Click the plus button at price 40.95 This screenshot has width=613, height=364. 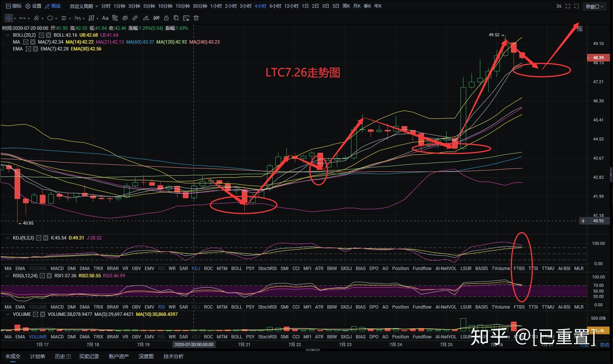pos(583,221)
